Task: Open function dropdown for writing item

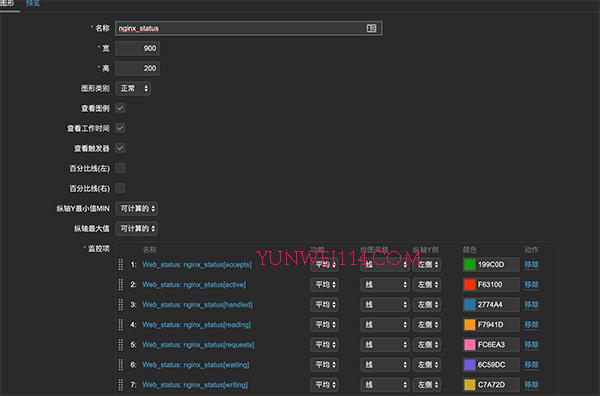Action: tap(324, 385)
